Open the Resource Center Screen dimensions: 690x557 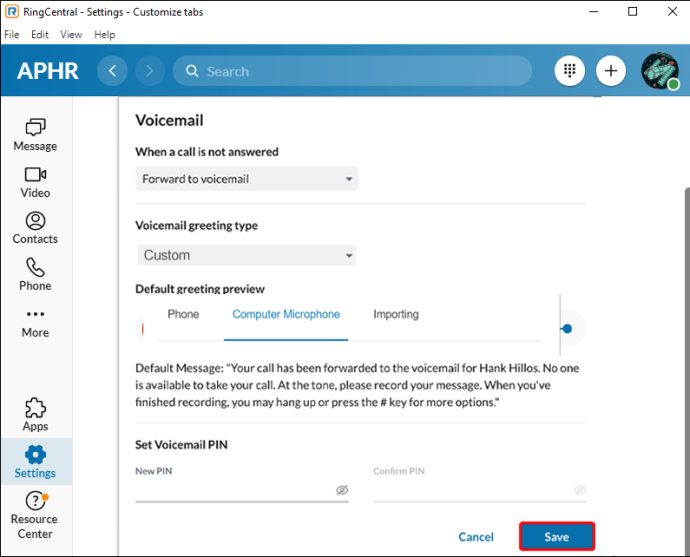pos(35,512)
